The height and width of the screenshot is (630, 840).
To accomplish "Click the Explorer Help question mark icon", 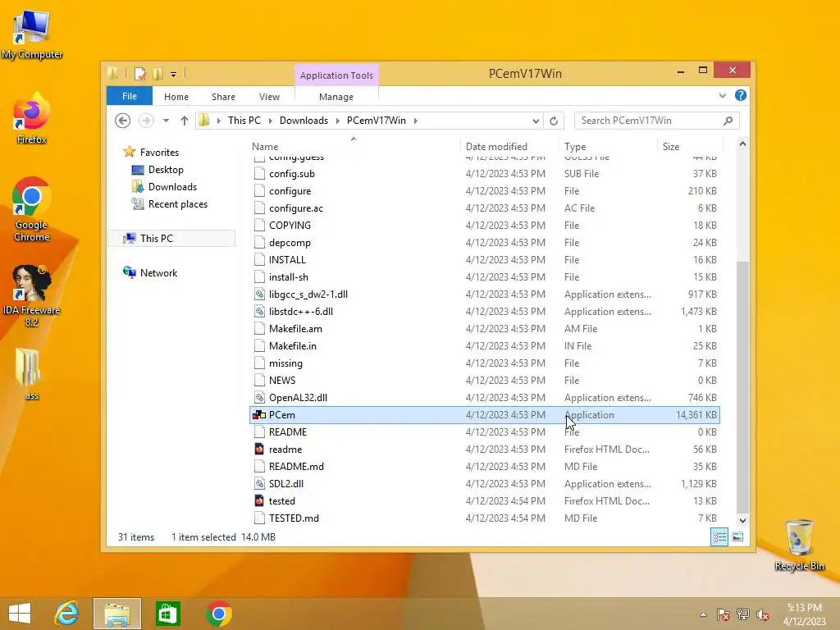I will click(741, 95).
